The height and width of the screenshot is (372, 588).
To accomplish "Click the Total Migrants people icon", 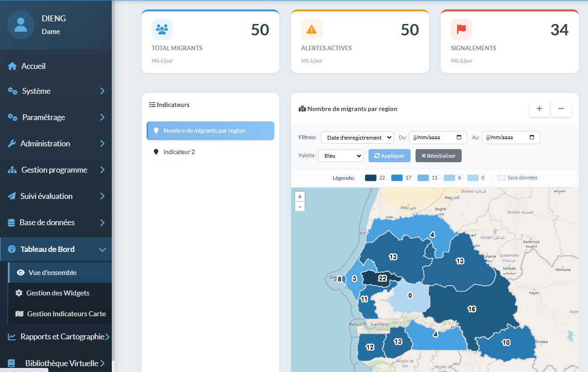I will pos(162,29).
